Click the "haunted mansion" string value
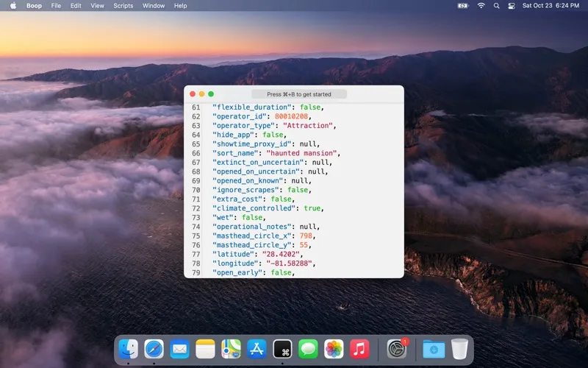This screenshot has width=588, height=368. pos(302,153)
